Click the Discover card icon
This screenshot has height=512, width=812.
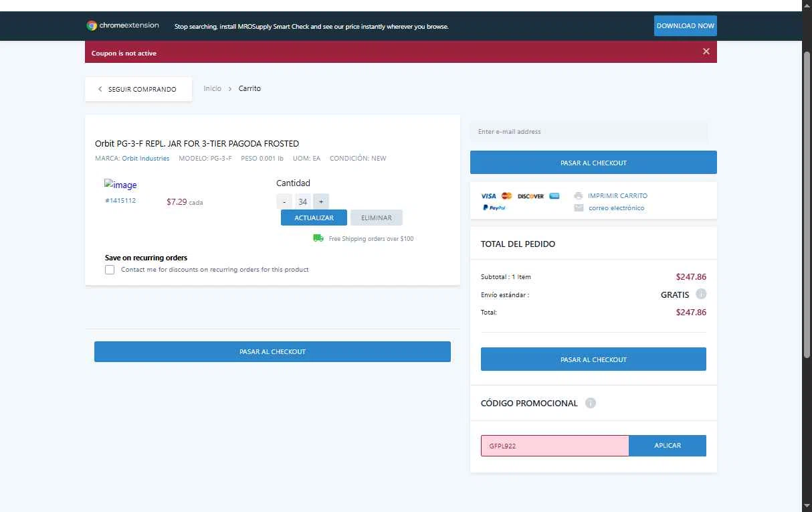click(530, 196)
